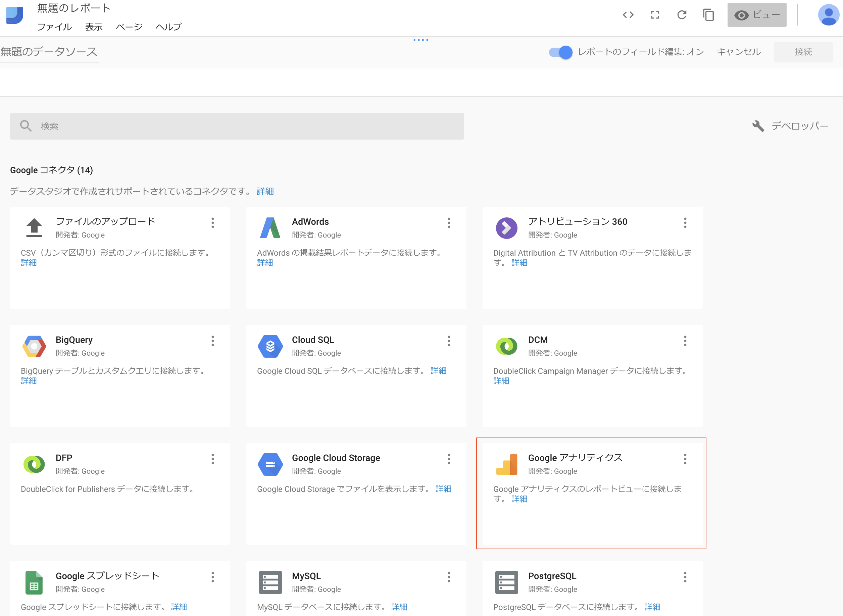
Task: Click the copy report icon
Action: point(708,15)
